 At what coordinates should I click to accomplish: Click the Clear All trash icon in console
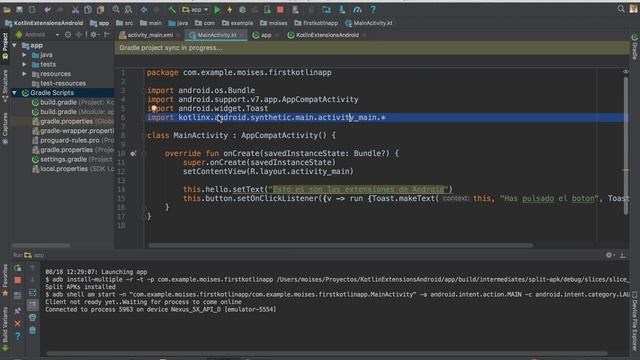pos(33,330)
